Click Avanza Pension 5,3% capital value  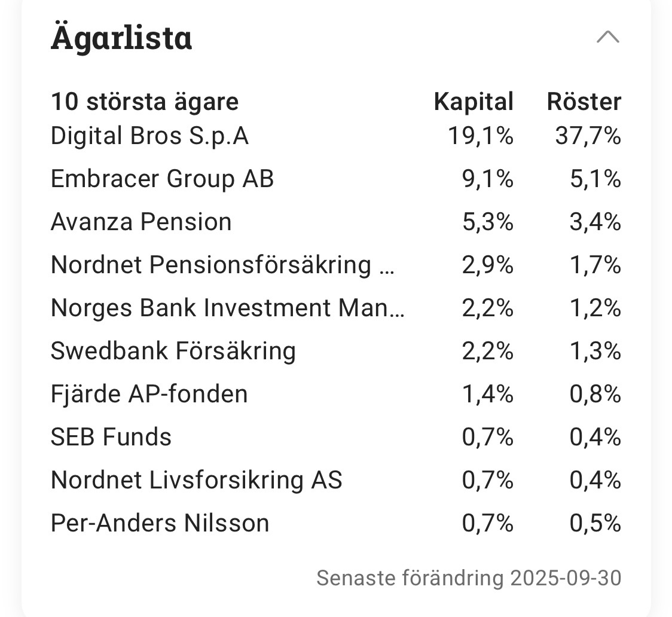(x=487, y=222)
